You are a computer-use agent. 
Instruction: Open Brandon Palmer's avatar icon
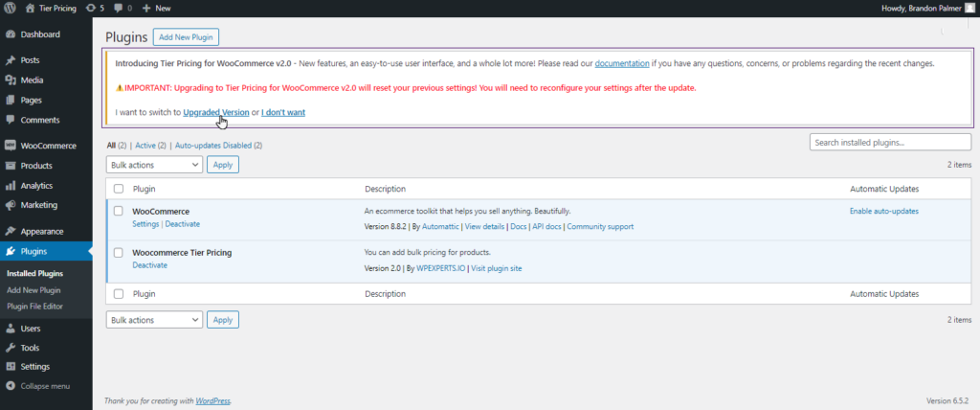pyautogui.click(x=970, y=8)
